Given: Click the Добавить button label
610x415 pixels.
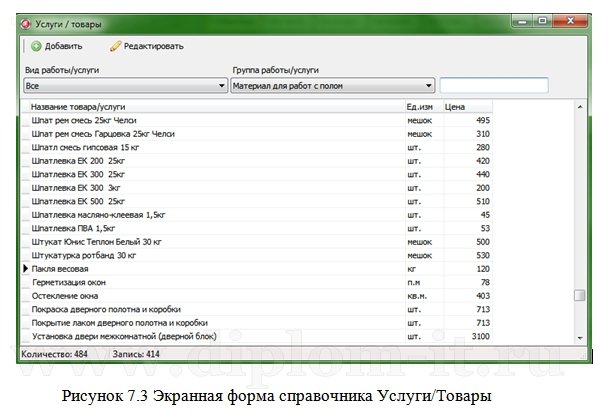Looking at the screenshot, I should [63, 46].
